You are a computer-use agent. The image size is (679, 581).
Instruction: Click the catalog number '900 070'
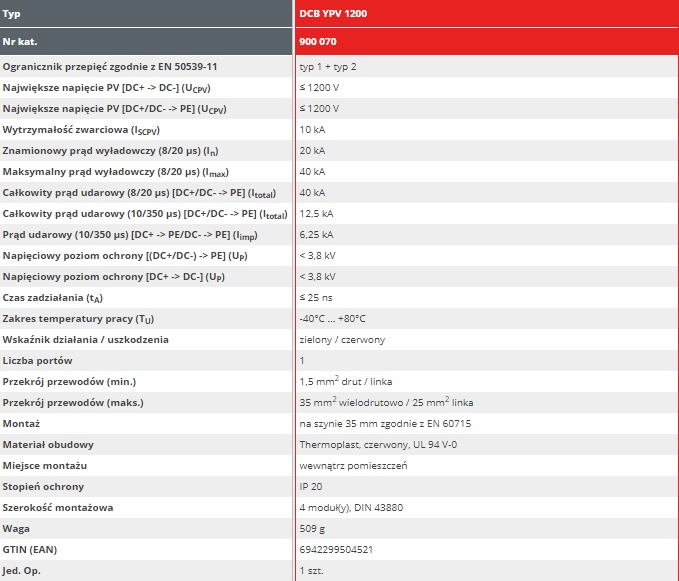click(x=318, y=42)
